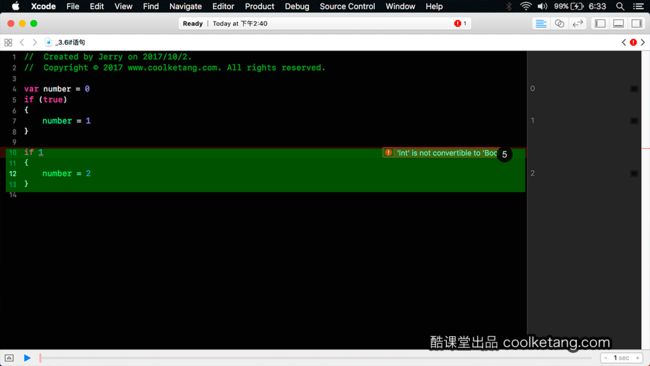This screenshot has height=366, width=650.
Task: Click the 'if (true)' code line
Action: [45, 99]
